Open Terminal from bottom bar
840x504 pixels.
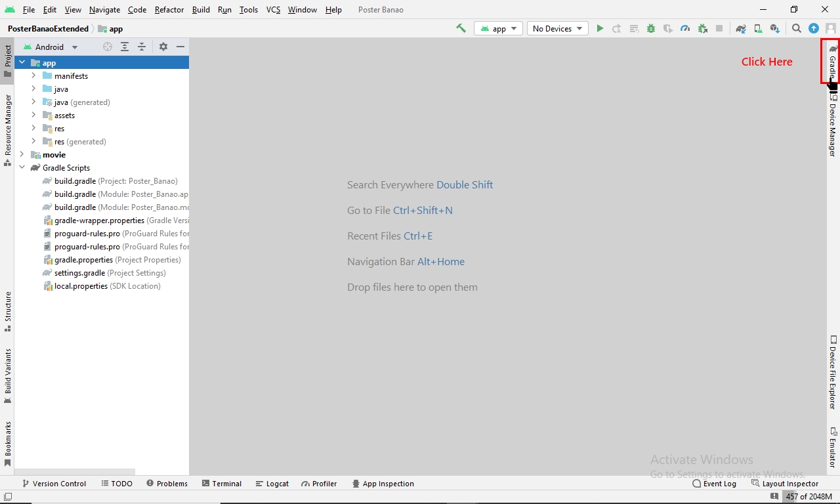pyautogui.click(x=222, y=484)
